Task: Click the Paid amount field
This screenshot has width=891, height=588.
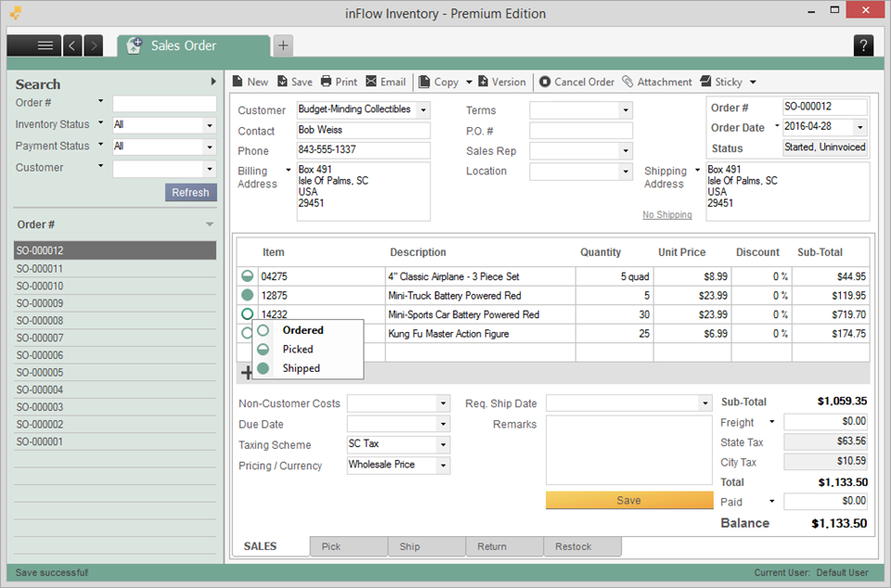Action: [826, 501]
